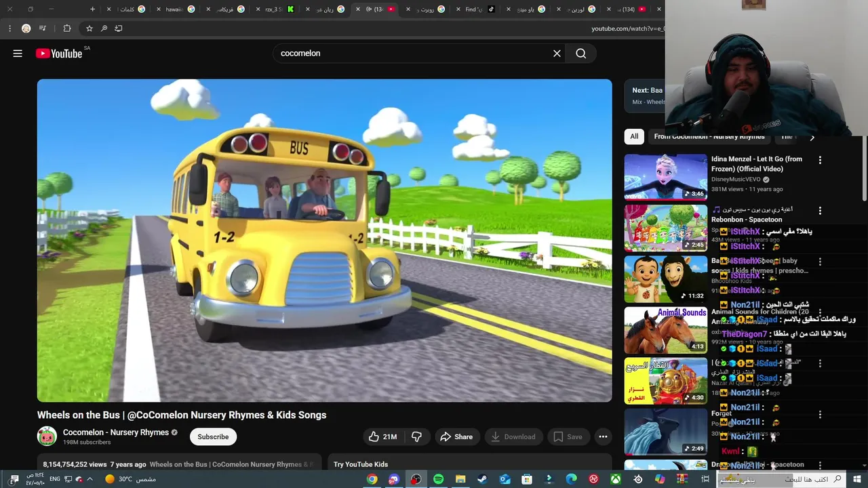Open the Chrome extensions puzzle icon
Screen dimensions: 868x488
coord(66,28)
